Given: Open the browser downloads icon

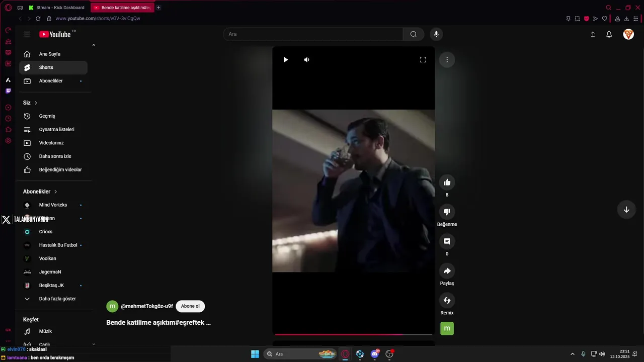Looking at the screenshot, I should (626, 19).
